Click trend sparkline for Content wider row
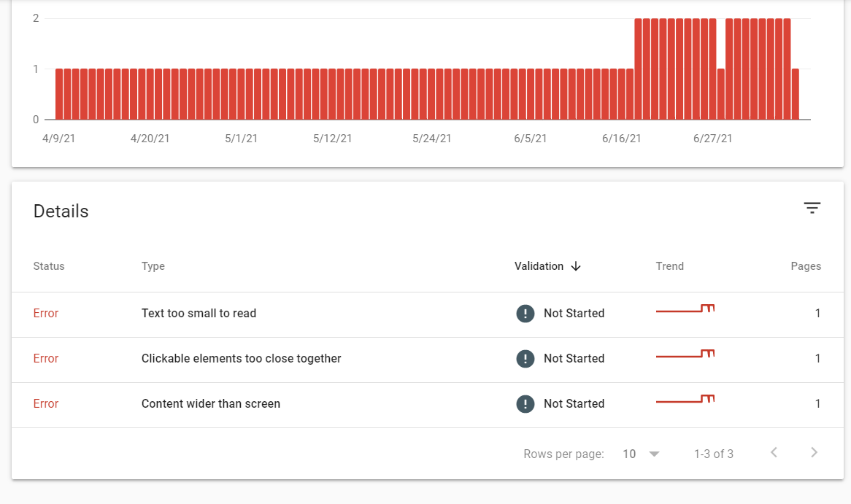 [x=685, y=399]
